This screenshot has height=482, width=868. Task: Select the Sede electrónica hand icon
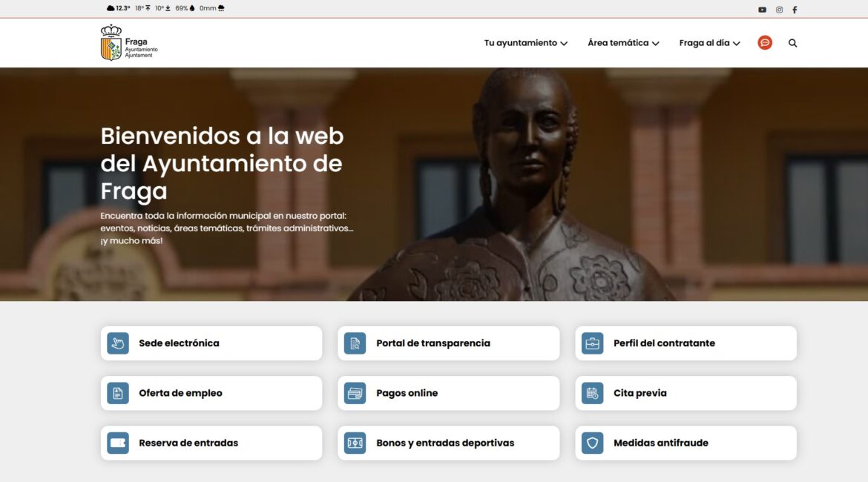pos(117,343)
